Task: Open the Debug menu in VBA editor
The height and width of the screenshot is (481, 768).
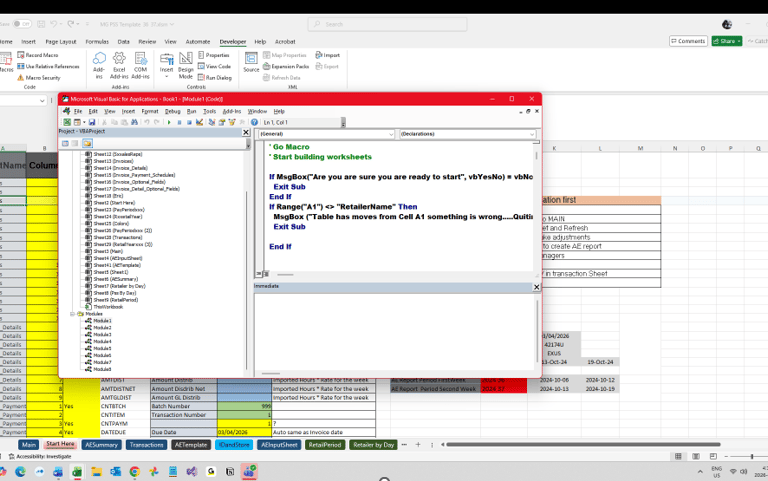Action: click(x=172, y=111)
